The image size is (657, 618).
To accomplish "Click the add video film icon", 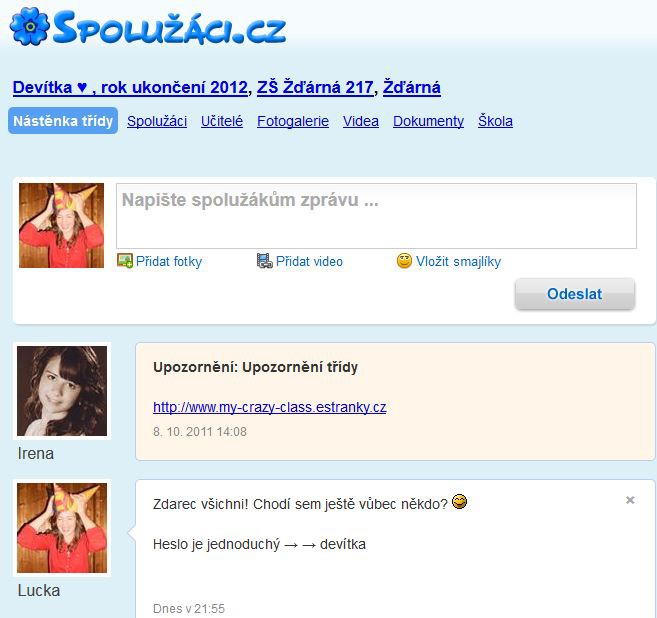I will [264, 261].
